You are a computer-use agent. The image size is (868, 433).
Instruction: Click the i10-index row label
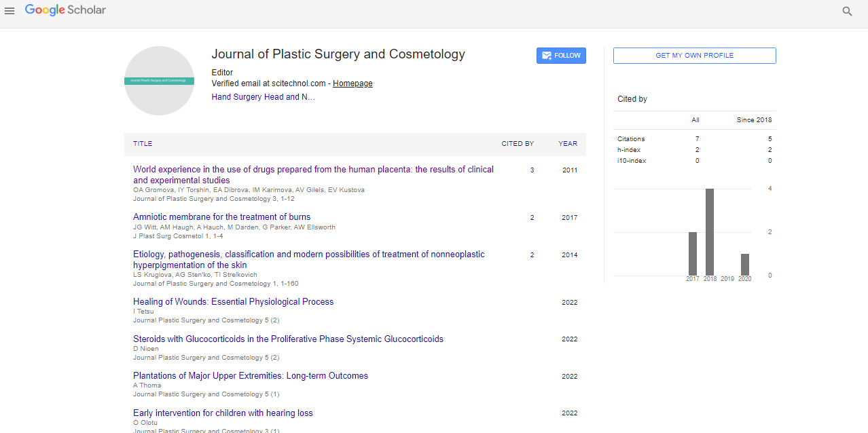[x=632, y=161]
